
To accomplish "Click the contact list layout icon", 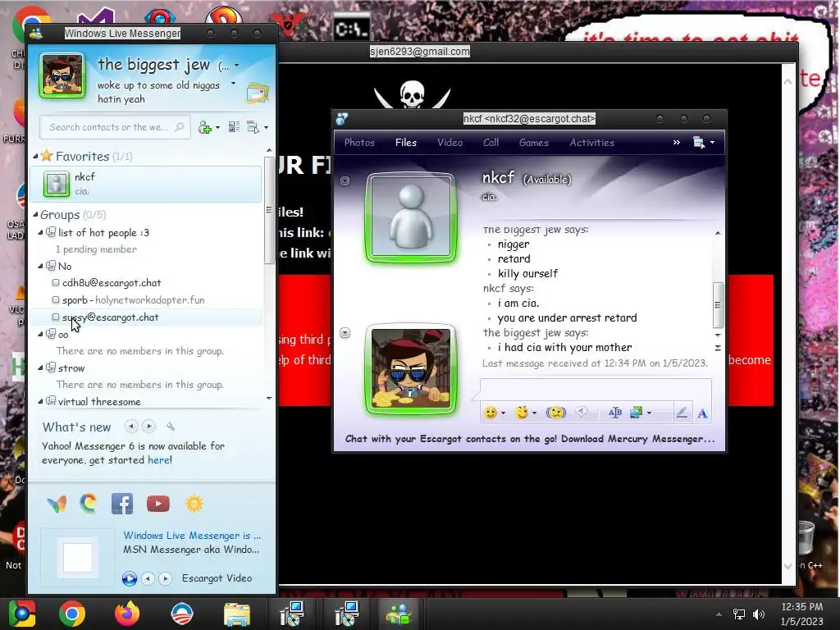I will 234,127.
